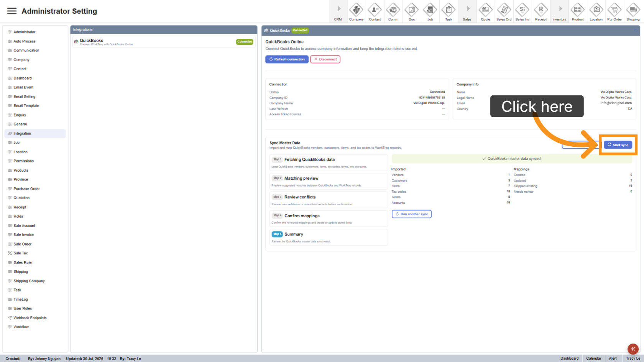Open the Product module icon
The height and width of the screenshot is (362, 644).
coord(578,11)
